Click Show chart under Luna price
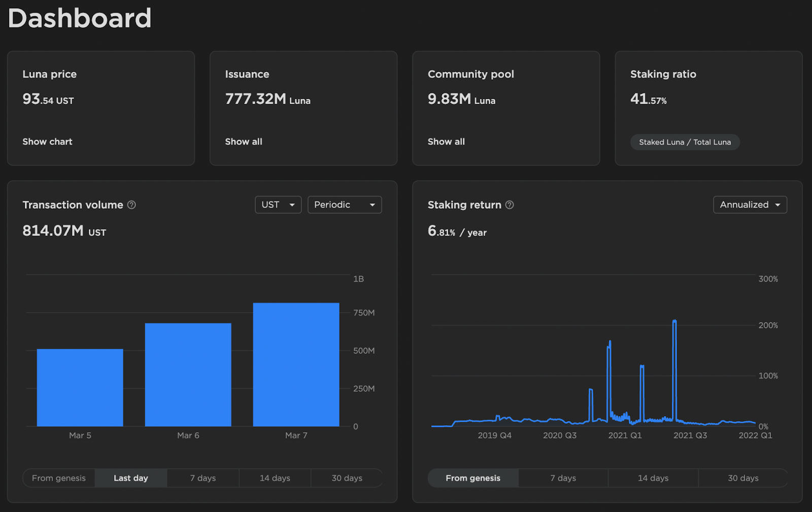Screen dimensions: 812x512 pos(47,142)
